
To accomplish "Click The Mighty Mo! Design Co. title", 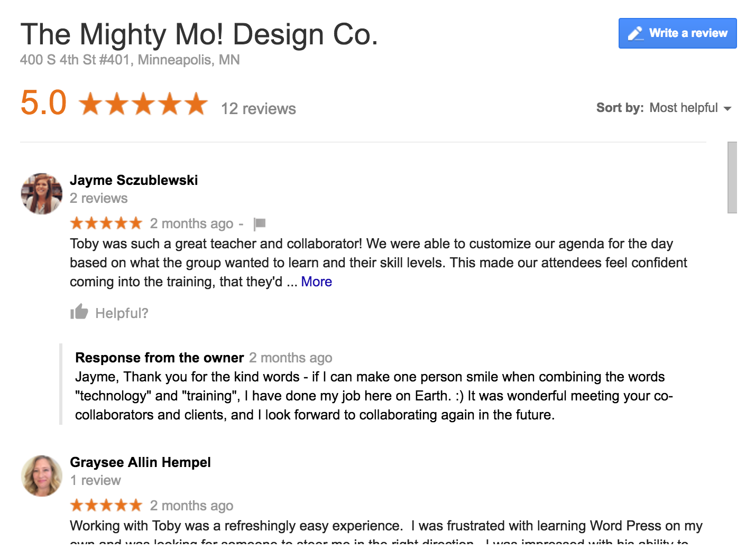I will point(199,34).
